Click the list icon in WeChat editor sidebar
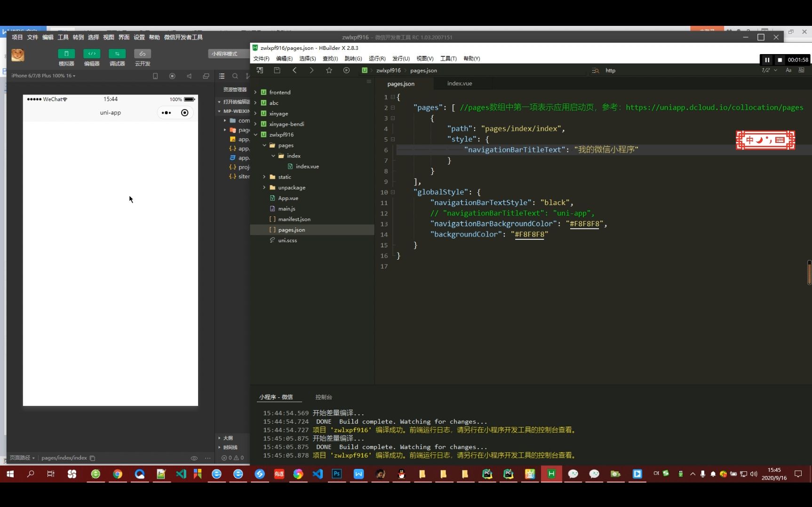The height and width of the screenshot is (507, 812). [222, 76]
